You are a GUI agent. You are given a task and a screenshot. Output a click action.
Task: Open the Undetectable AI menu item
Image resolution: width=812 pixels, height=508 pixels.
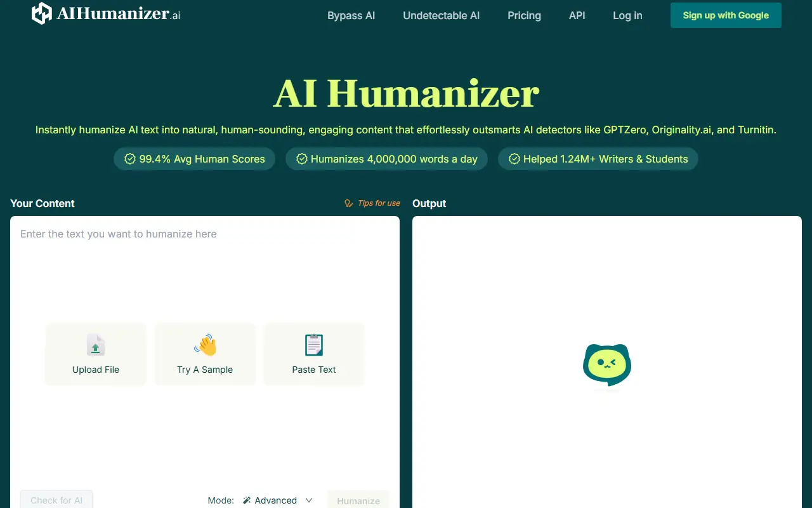point(441,15)
